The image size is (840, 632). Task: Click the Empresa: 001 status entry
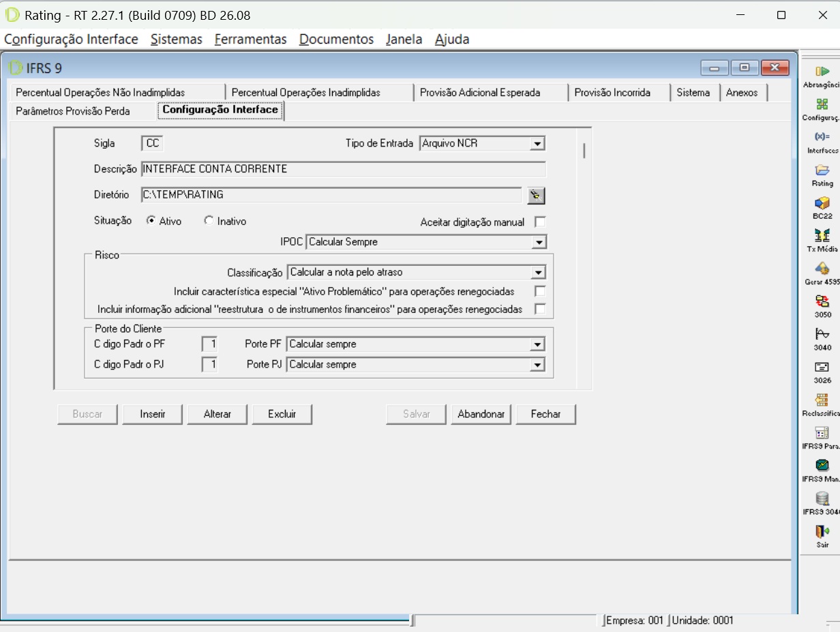[635, 620]
